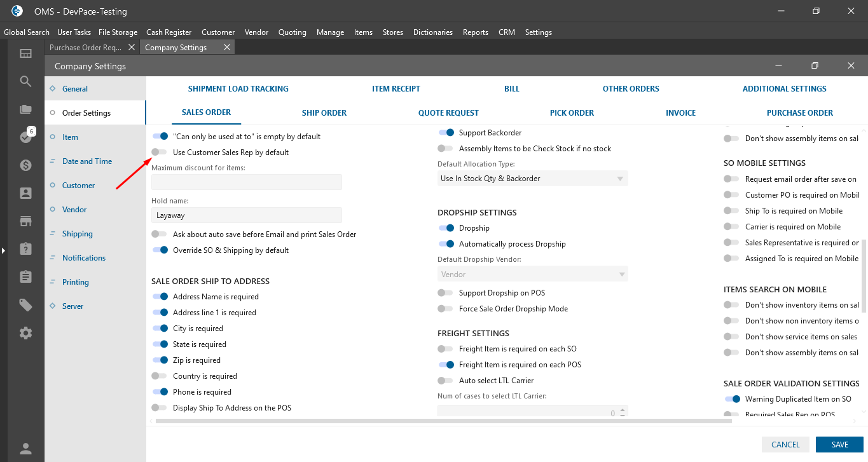Image resolution: width=868 pixels, height=462 pixels.
Task: Switch to the Ship Order tab
Action: tap(324, 113)
